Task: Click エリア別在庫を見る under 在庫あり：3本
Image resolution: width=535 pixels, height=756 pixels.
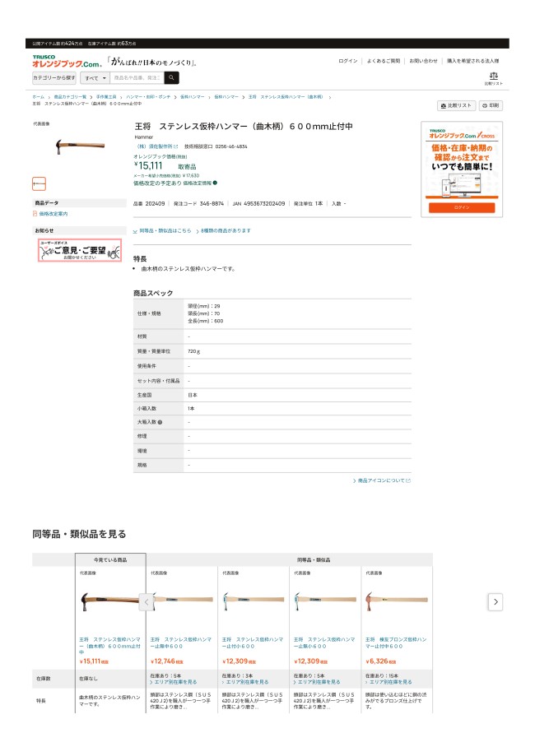Action: [x=247, y=682]
